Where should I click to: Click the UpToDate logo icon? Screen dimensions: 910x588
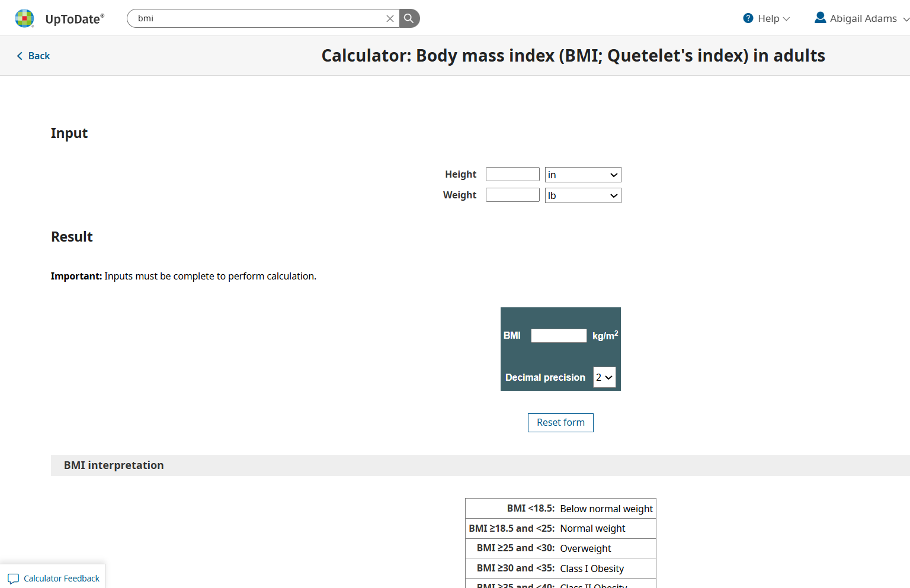24,18
